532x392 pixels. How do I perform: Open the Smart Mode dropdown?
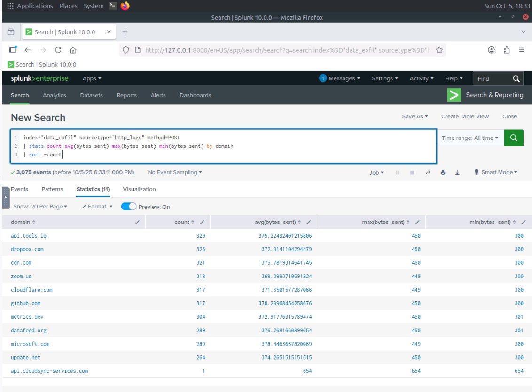496,172
